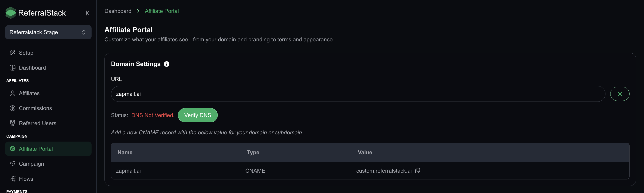Click the Setup wand icon
The image size is (644, 193).
coord(12,53)
